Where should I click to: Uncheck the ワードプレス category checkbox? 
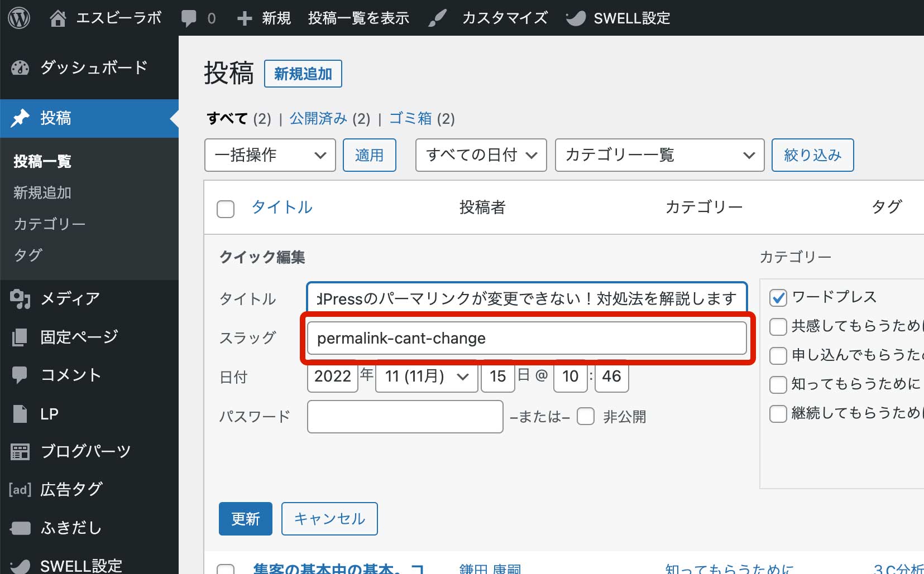778,297
